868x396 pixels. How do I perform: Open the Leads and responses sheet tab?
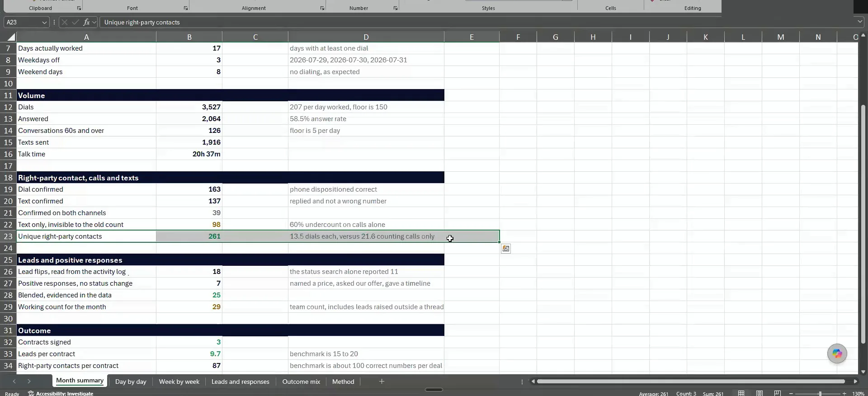240,382
